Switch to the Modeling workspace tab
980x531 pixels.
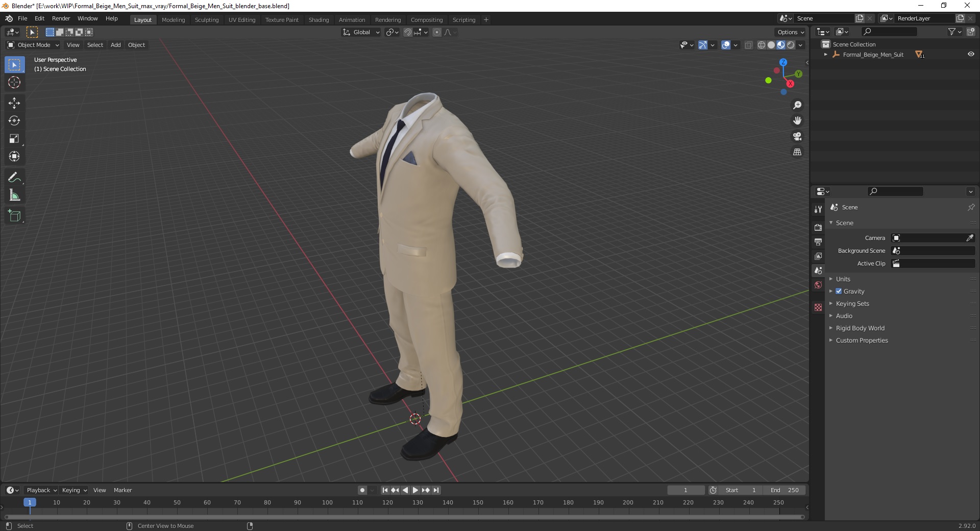(x=173, y=20)
